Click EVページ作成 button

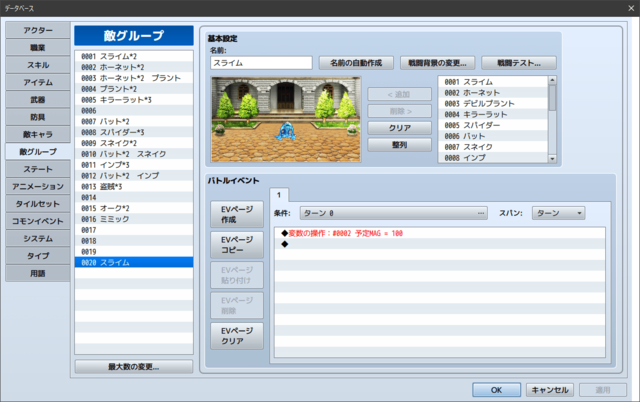click(237, 214)
